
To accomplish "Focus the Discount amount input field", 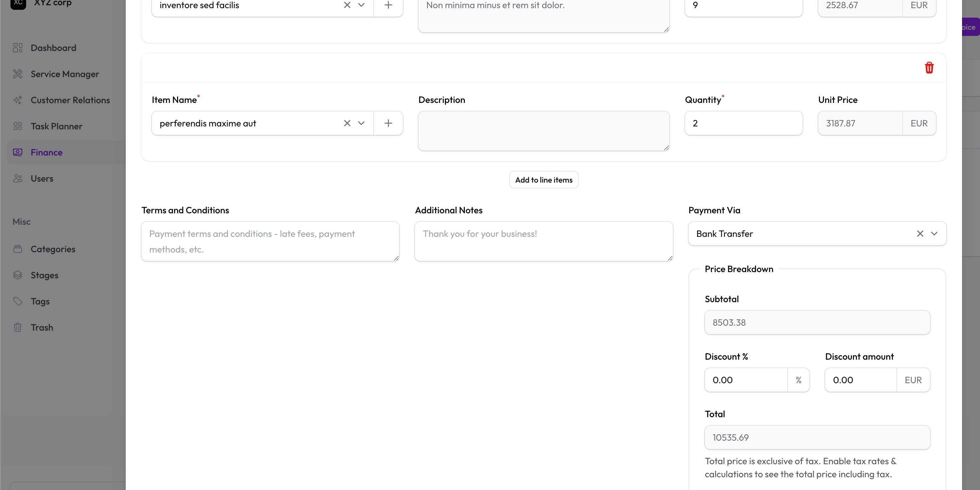I will [x=860, y=380].
